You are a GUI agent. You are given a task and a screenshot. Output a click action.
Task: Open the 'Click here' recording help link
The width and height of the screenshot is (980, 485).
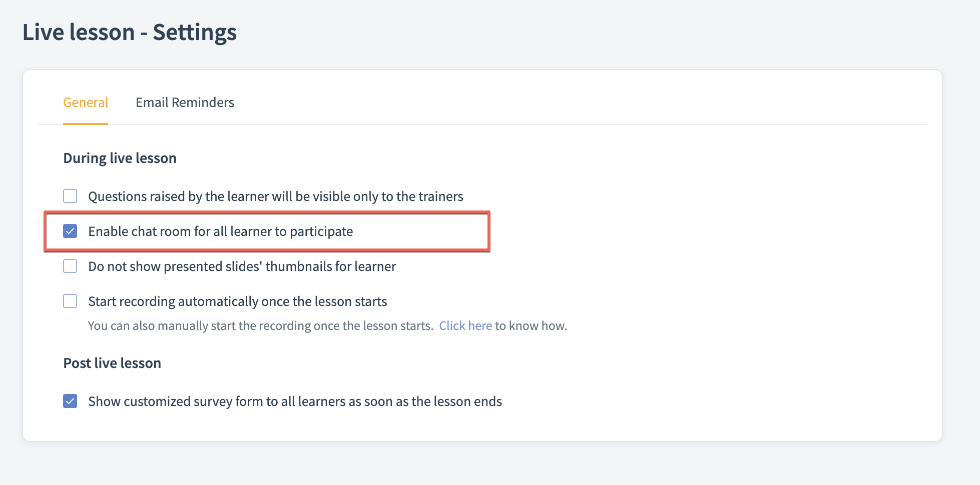[x=465, y=326]
